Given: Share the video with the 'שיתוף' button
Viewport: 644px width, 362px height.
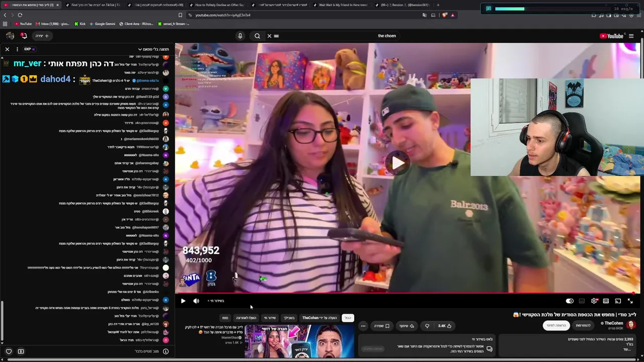Looking at the screenshot, I should (407, 326).
